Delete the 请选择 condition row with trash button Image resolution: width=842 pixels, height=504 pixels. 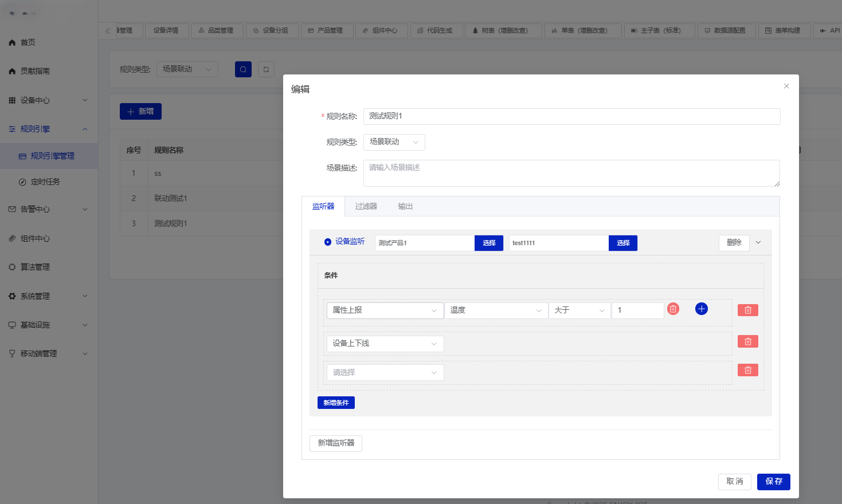748,370
